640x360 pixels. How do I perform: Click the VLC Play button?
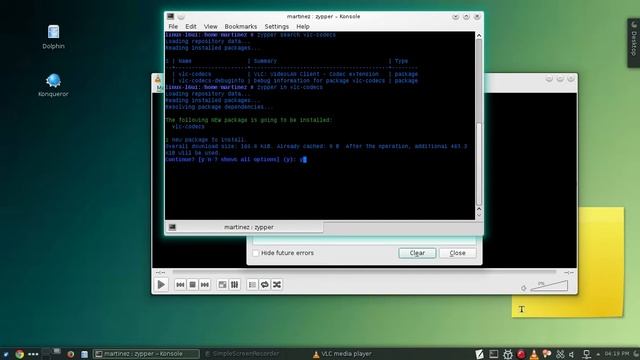(x=161, y=284)
